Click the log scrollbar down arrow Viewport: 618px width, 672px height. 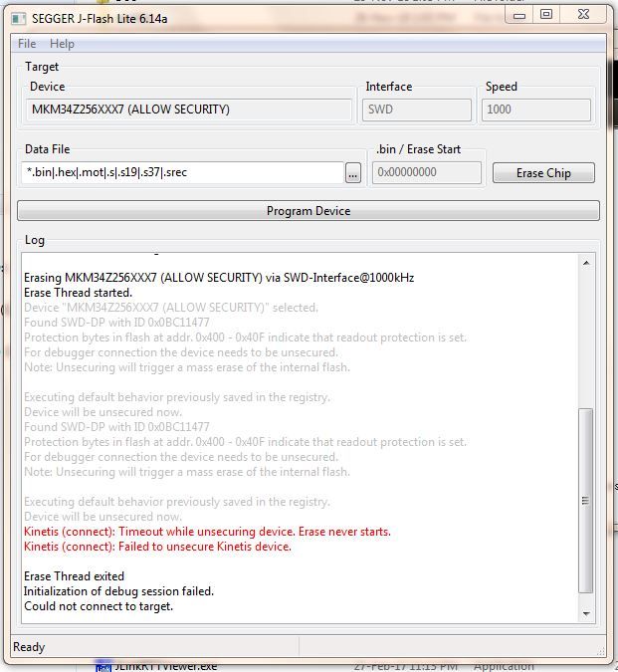(x=586, y=613)
